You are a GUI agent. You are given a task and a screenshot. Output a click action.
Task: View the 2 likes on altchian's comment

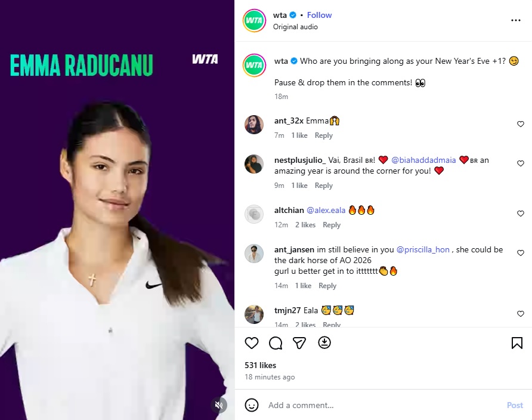click(305, 225)
